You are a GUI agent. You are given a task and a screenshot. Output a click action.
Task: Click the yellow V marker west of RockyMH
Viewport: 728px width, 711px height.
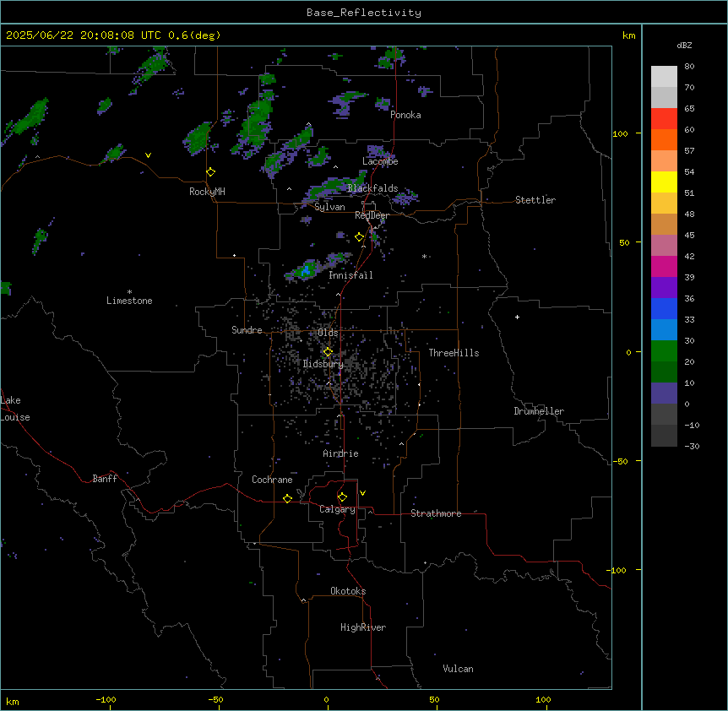point(148,155)
